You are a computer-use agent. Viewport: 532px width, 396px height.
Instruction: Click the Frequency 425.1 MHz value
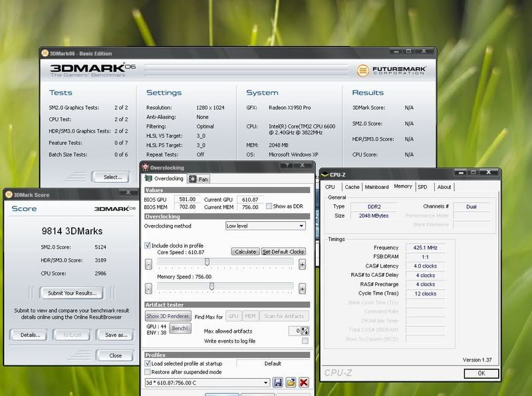(425, 248)
